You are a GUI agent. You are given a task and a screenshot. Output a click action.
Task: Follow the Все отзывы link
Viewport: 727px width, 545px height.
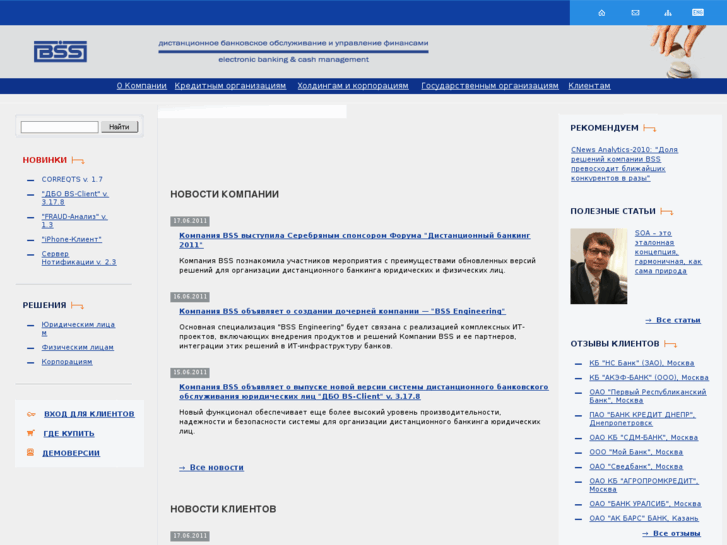pos(671,533)
